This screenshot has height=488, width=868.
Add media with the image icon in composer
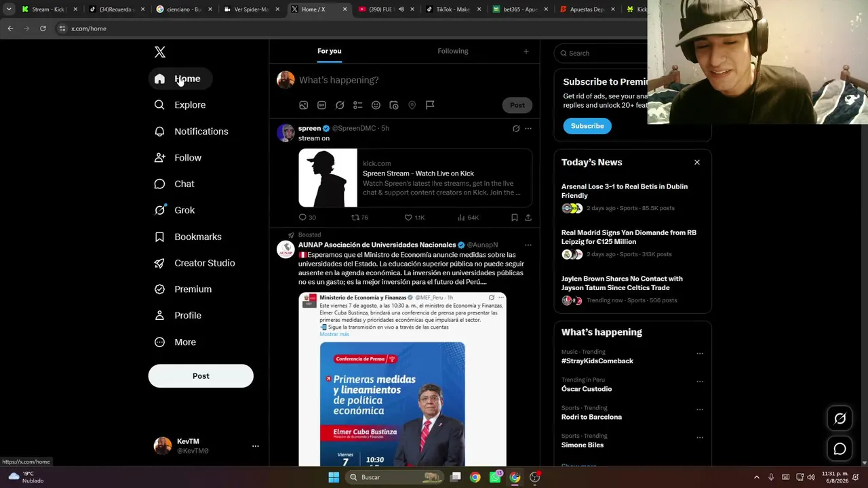(x=304, y=105)
